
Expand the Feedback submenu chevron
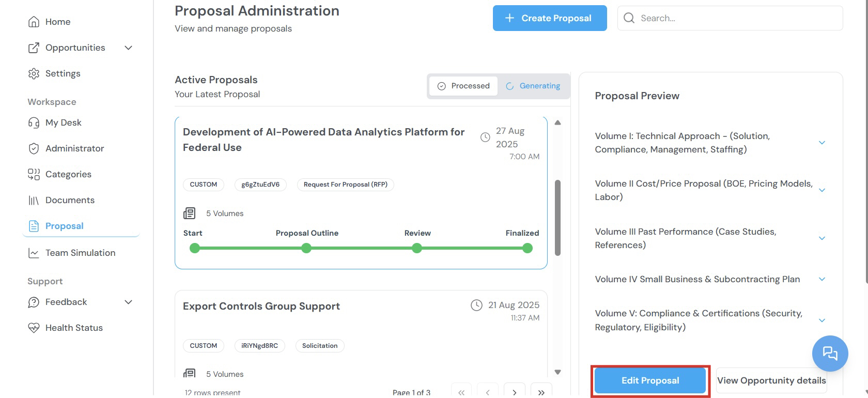(129, 302)
